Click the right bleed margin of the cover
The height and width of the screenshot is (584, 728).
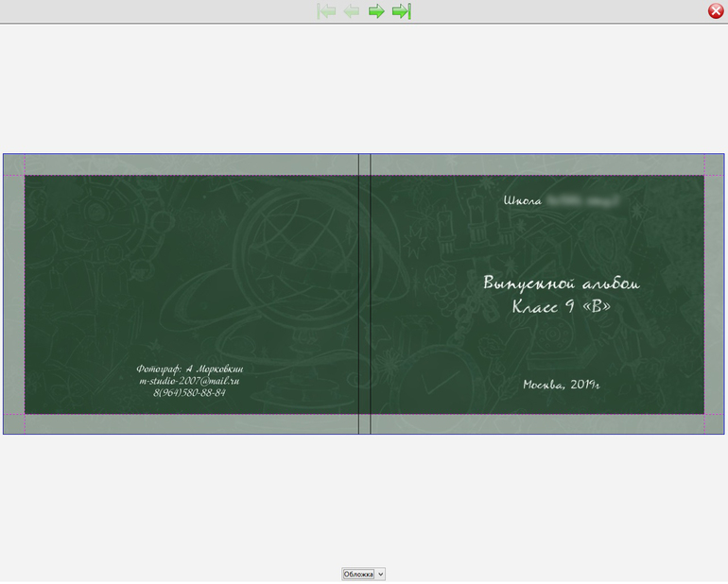click(714, 293)
